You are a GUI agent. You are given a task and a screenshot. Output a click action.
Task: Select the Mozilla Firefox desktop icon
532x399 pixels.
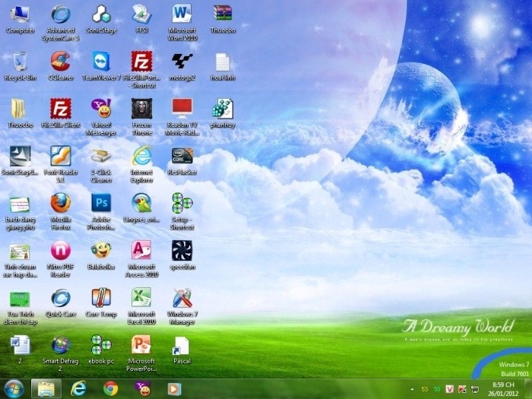60,212
